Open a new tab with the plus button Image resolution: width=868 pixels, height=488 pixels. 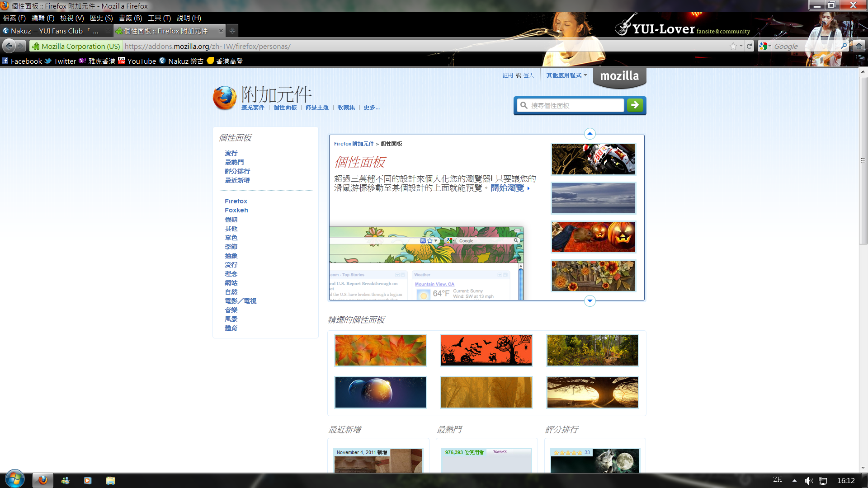(x=232, y=31)
